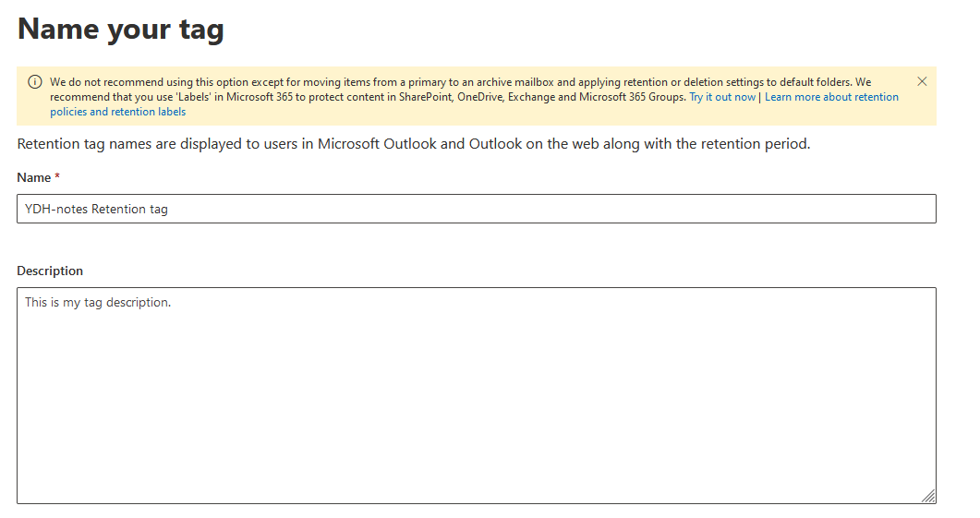
Task: Focus the Name input field
Action: click(476, 209)
